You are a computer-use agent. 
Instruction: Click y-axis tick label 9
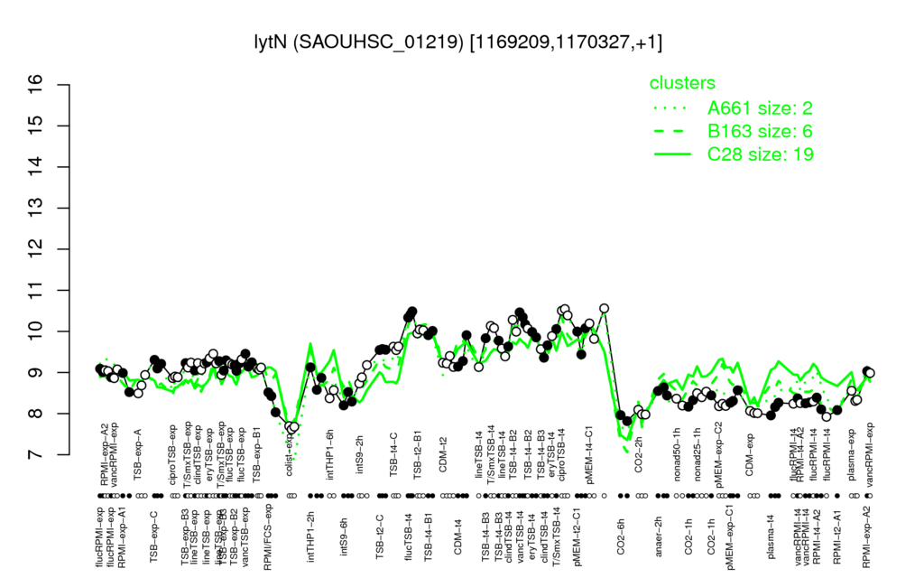pos(36,373)
